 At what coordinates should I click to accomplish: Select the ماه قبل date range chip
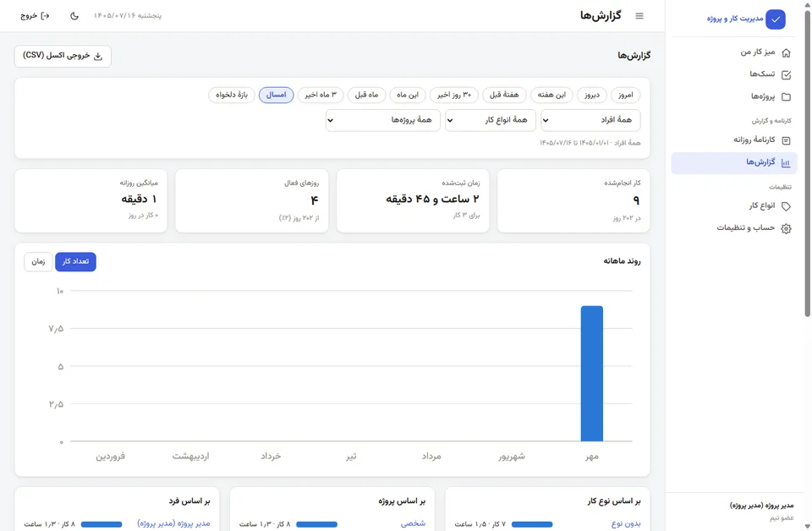click(x=366, y=96)
